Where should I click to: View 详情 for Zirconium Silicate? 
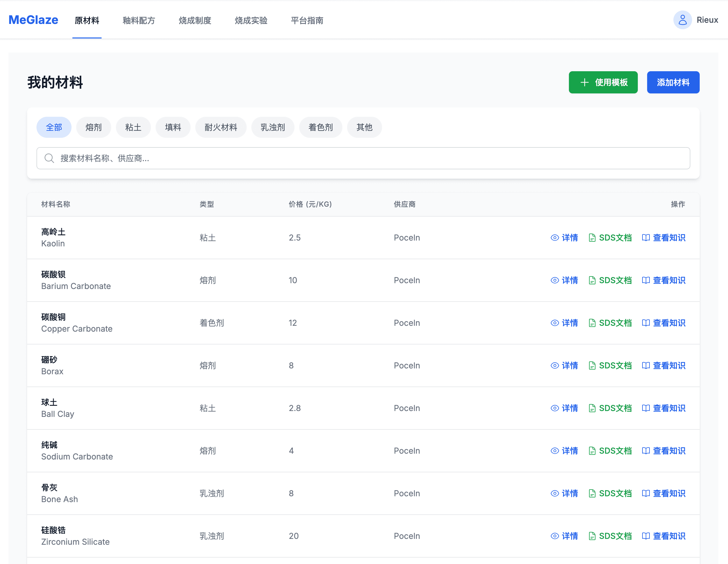564,536
